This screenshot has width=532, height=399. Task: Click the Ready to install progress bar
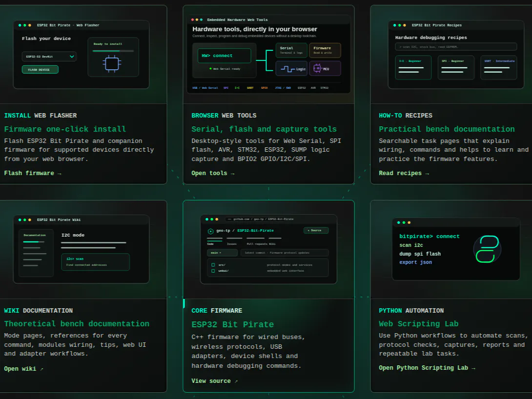(x=113, y=51)
